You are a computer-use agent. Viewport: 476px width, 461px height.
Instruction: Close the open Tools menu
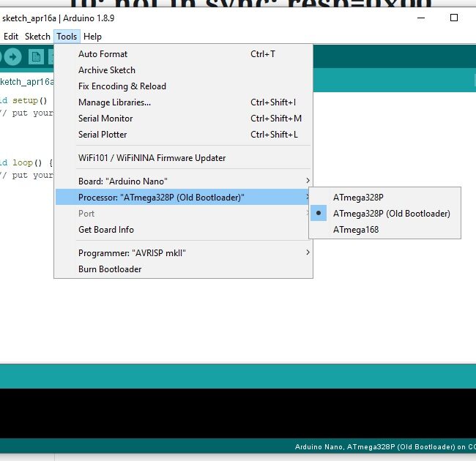coord(67,37)
